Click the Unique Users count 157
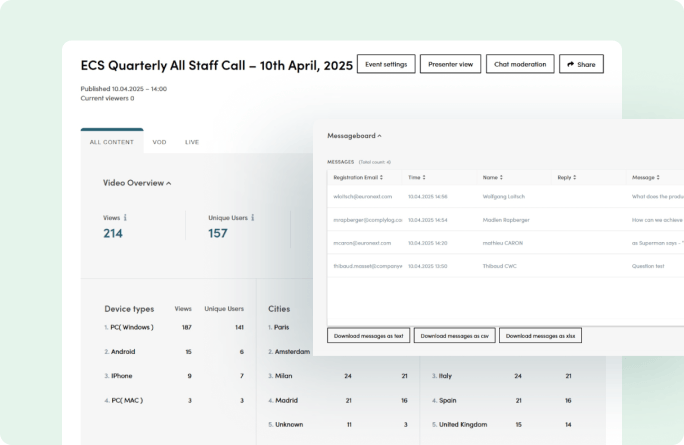The width and height of the screenshot is (684, 445). (218, 233)
